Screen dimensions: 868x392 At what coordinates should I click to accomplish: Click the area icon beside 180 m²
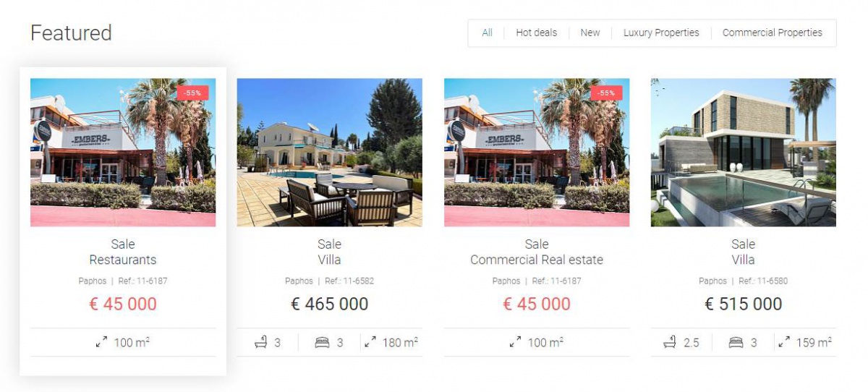point(370,342)
